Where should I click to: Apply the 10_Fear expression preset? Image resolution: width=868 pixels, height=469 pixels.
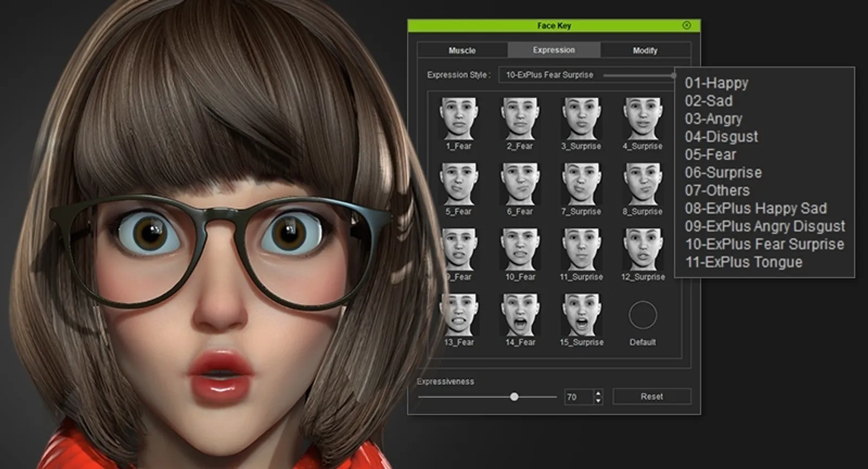(520, 250)
